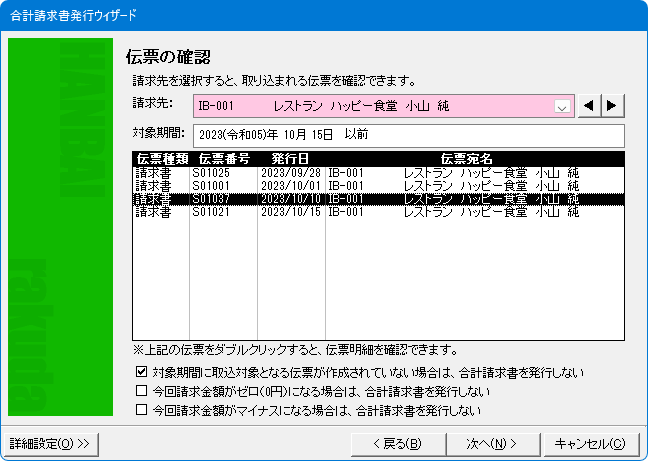Click the 次へ(N) > button
The height and width of the screenshot is (461, 648).
493,444
